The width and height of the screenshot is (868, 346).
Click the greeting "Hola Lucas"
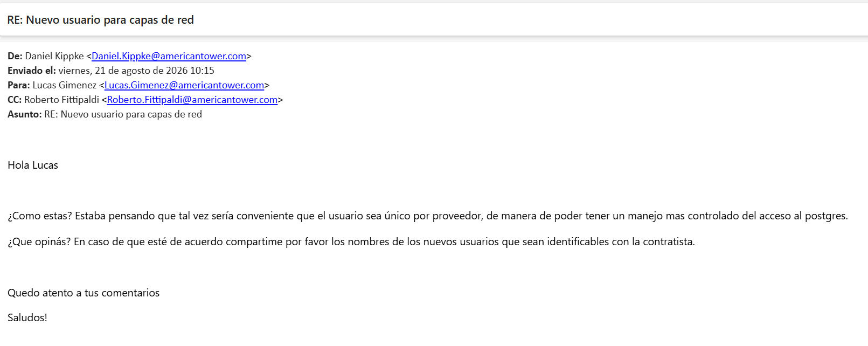tap(33, 165)
